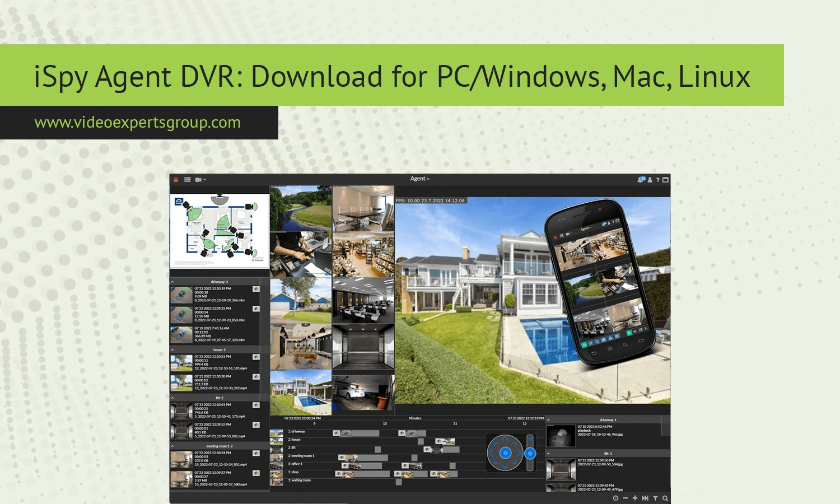Select the blue garage driveway feed
840x504 pixels.
301,301
